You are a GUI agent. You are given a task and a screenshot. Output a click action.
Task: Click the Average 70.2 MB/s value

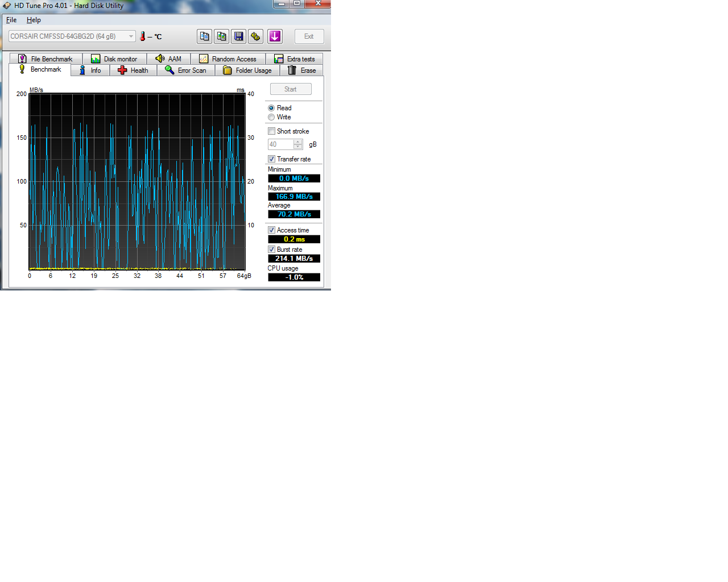coord(294,214)
